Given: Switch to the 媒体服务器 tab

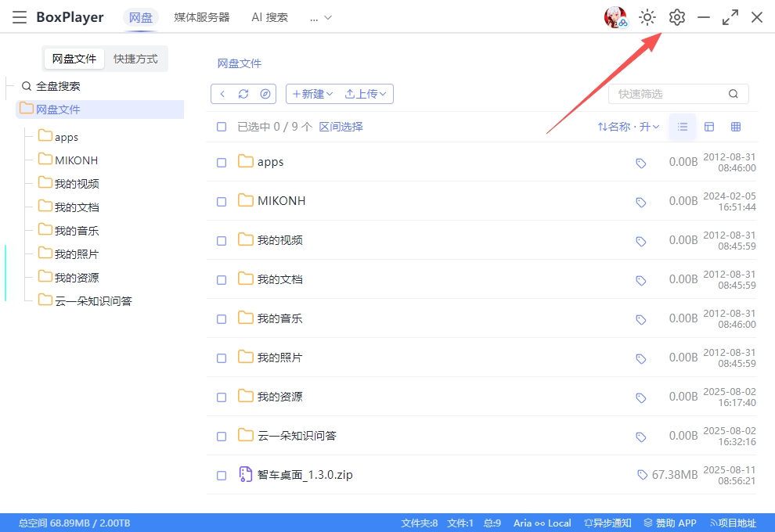Looking at the screenshot, I should 202,18.
